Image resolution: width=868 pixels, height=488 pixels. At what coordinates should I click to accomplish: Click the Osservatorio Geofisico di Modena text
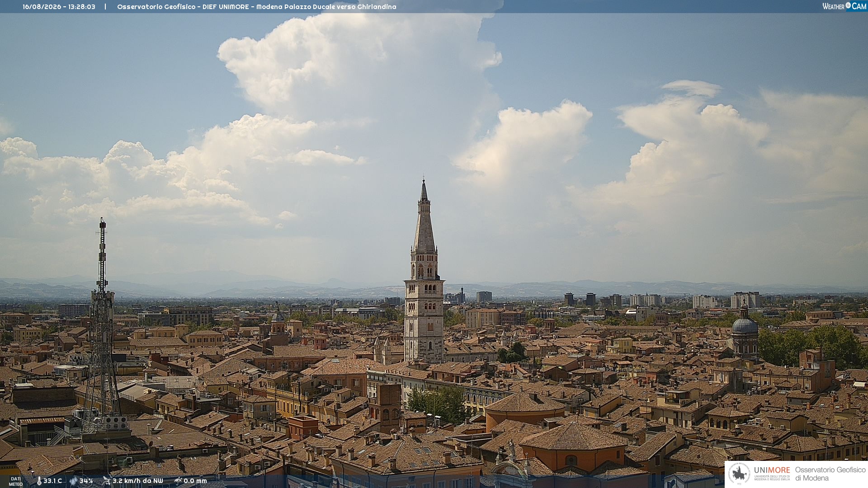(830, 474)
